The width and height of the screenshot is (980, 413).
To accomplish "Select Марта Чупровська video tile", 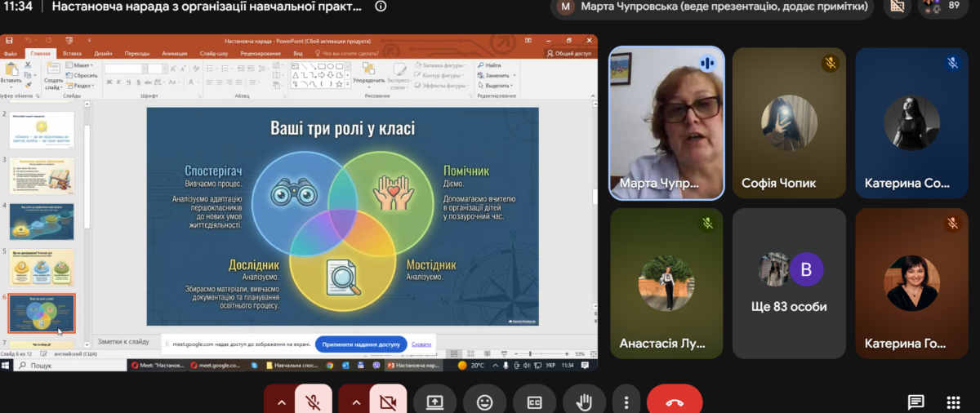I will click(x=666, y=122).
